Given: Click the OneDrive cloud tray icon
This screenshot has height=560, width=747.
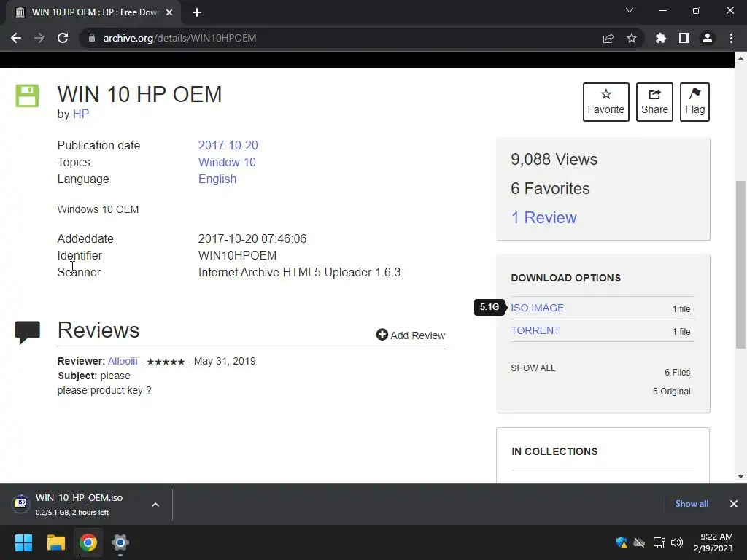Looking at the screenshot, I should coord(639,542).
